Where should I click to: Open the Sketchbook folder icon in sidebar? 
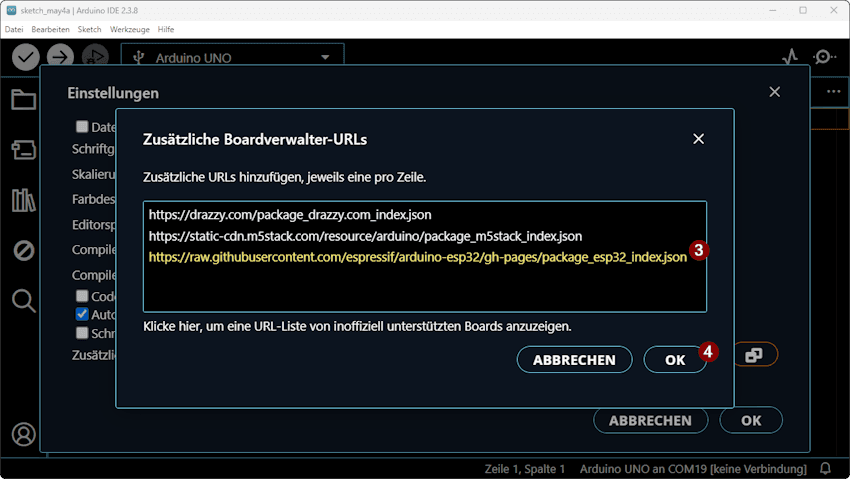point(24,100)
